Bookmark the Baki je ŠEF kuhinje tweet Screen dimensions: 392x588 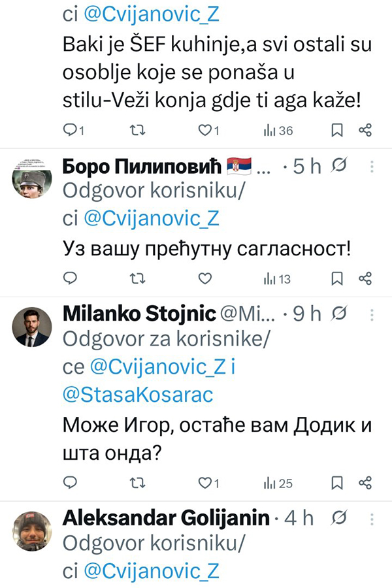click(x=337, y=131)
